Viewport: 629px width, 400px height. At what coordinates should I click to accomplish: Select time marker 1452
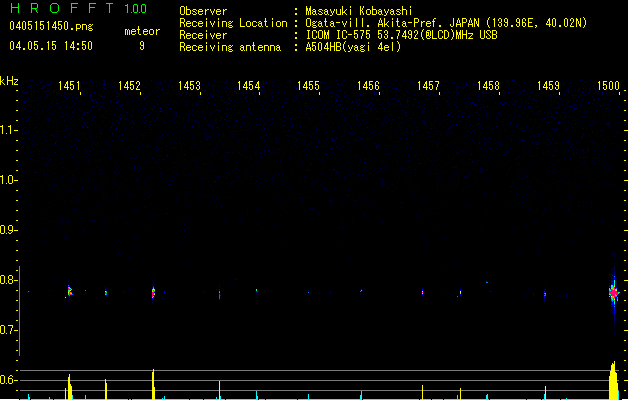coord(129,86)
